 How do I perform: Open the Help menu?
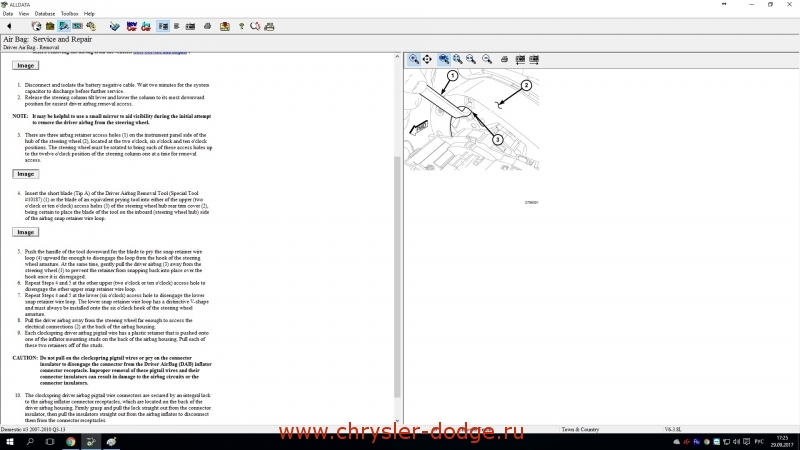[89, 14]
